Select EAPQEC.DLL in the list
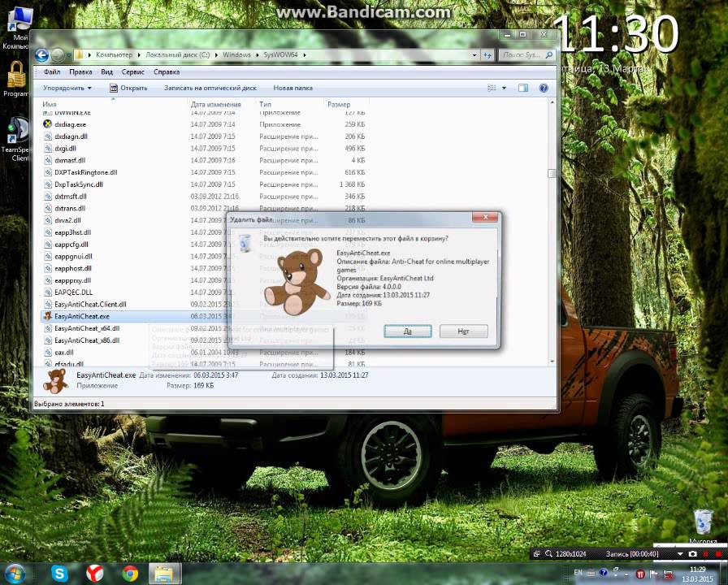Image resolution: width=728 pixels, height=585 pixels. click(x=73, y=292)
